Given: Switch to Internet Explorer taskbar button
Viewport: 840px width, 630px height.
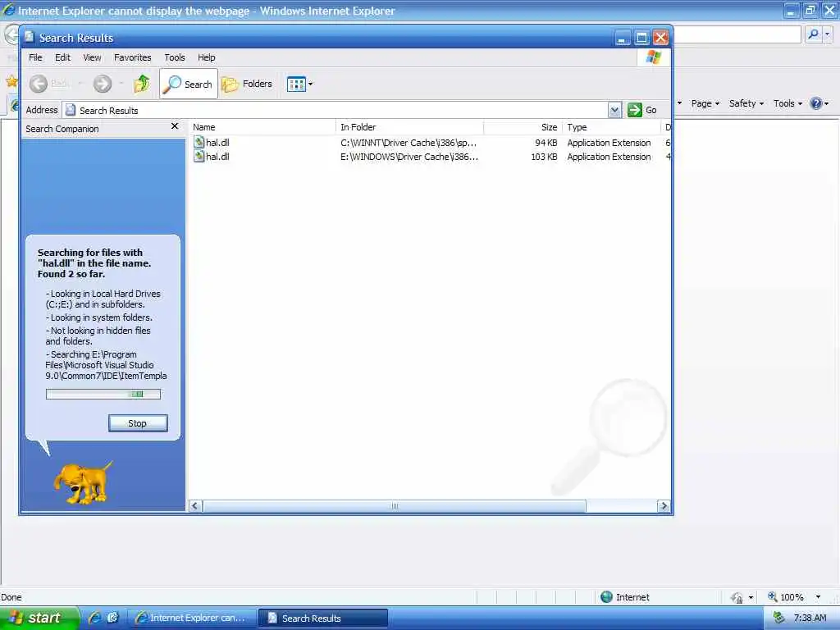Looking at the screenshot, I should [191, 619].
